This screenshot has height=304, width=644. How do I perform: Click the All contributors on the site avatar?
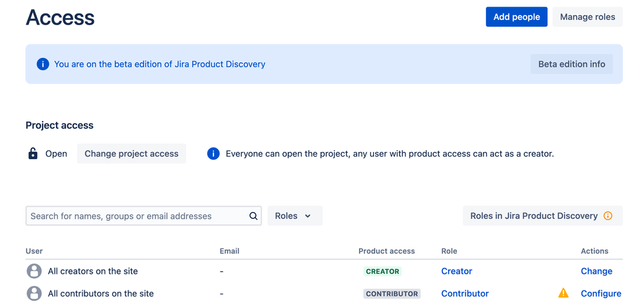click(x=34, y=293)
